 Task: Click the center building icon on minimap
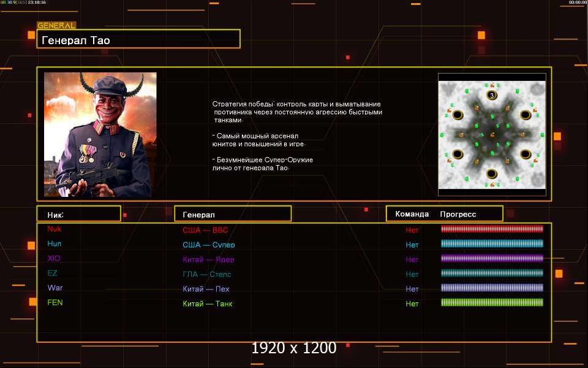click(491, 134)
